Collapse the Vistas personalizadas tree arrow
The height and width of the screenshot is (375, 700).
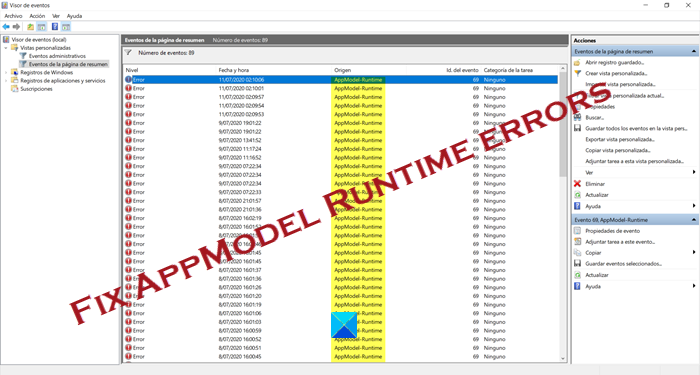click(x=6, y=48)
